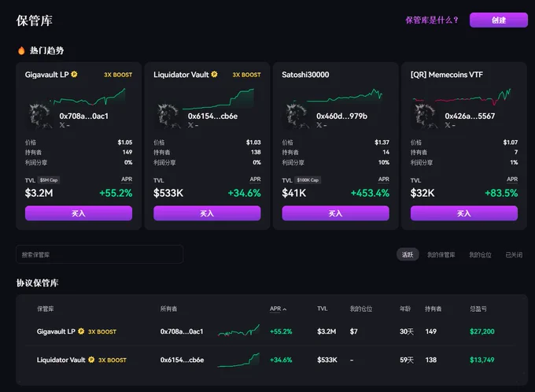Click verified badge in Liquidator Vault table row

tap(91, 360)
